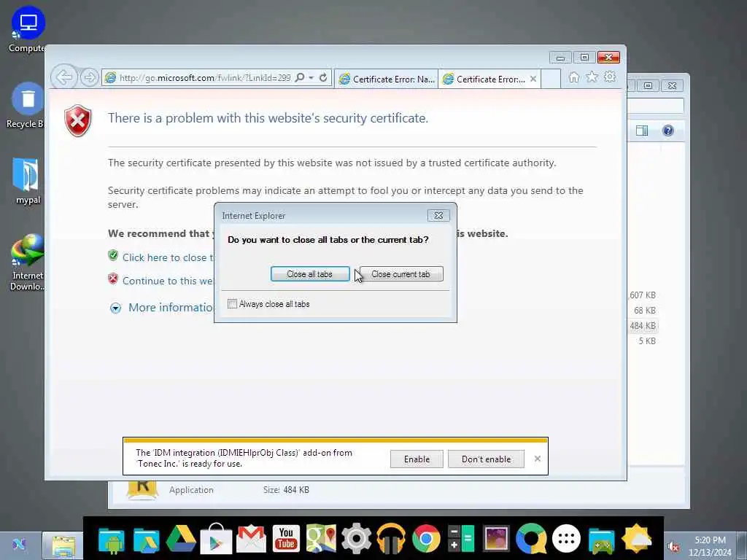This screenshot has height=560, width=747.
Task: Click 'Close all tabs' button
Action: pyautogui.click(x=309, y=274)
